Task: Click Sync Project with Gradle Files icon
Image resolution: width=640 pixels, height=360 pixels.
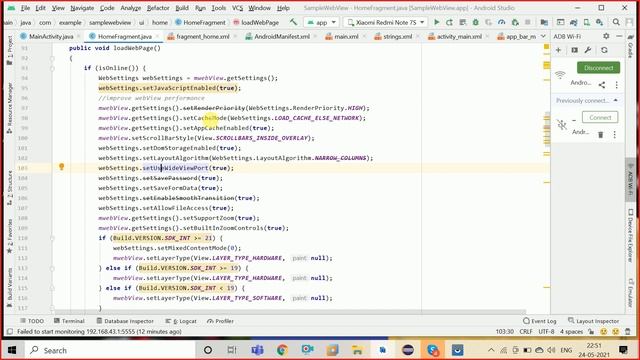Action: pyautogui.click(x=573, y=22)
